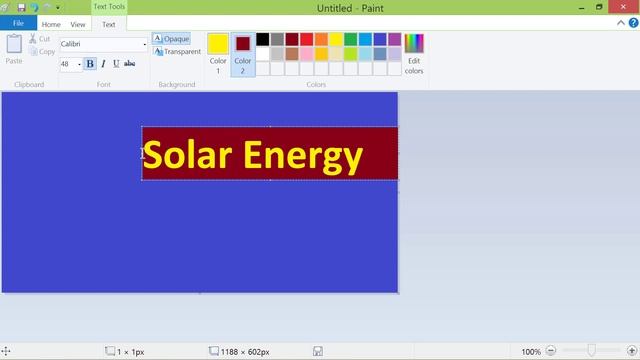This screenshot has height=360, width=640.
Task: Toggle Bold formatting
Action: click(90, 64)
